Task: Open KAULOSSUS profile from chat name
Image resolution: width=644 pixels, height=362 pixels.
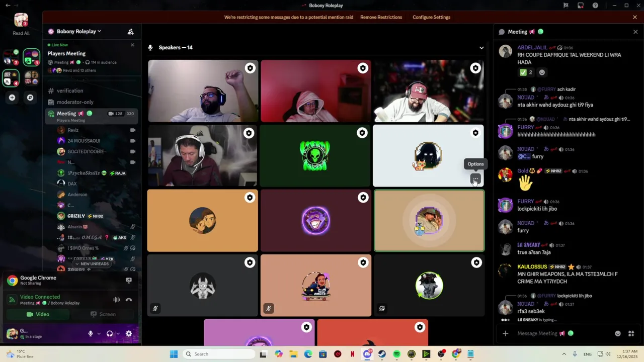Action: coord(532,267)
